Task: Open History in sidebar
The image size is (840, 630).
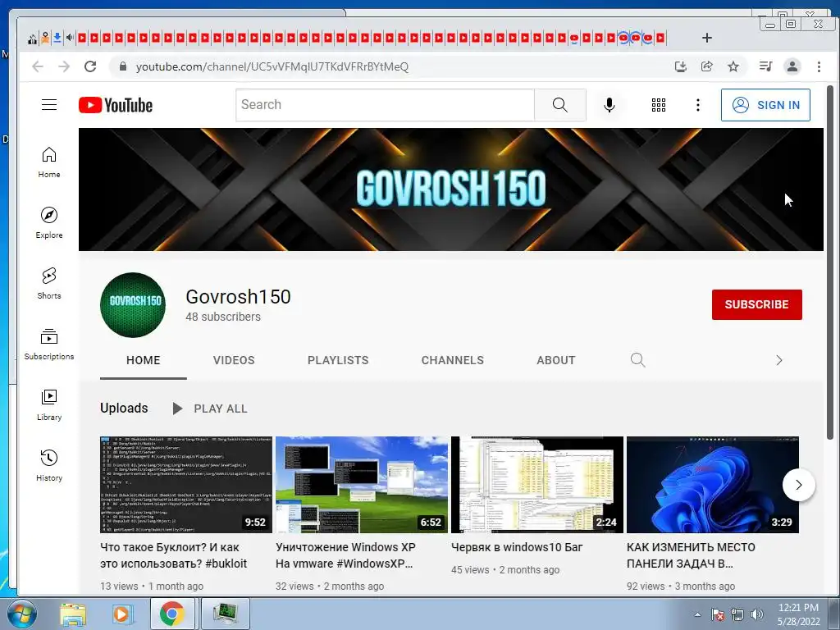Action: [49, 466]
